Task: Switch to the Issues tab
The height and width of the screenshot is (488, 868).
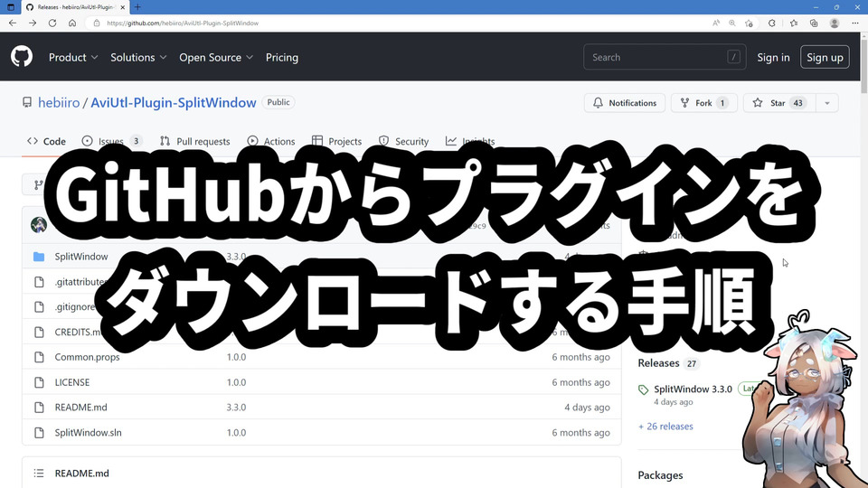Action: coord(111,142)
